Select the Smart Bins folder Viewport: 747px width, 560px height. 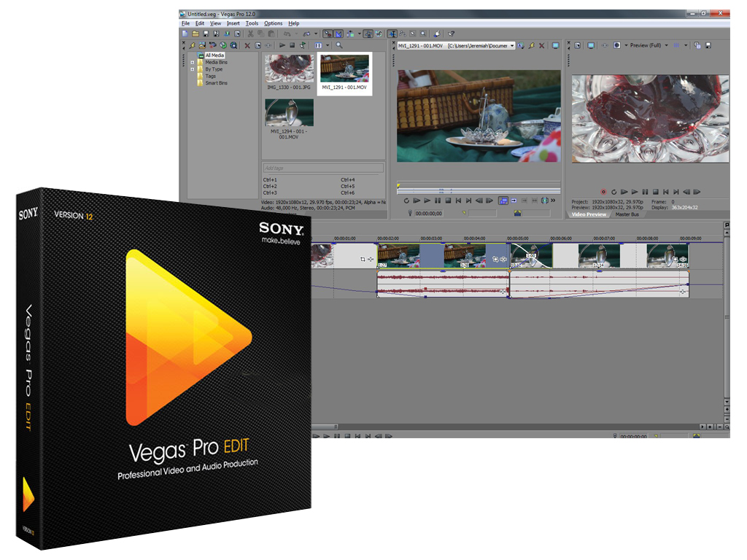click(x=216, y=83)
